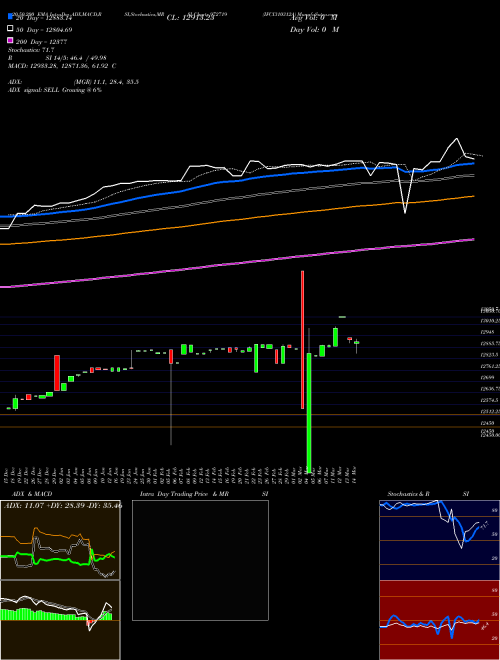Click the white 50 Day legend swatch
Viewport: 500px width, 660px height.
11,29
